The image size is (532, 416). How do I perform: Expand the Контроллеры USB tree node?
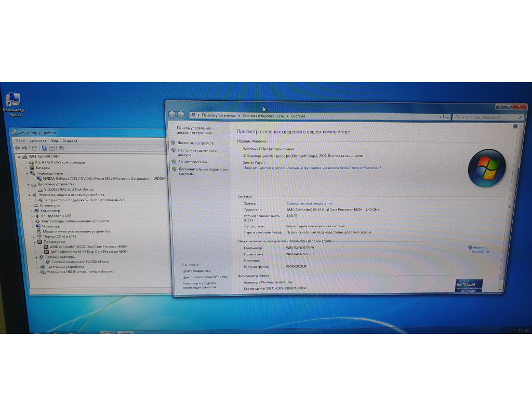click(31, 216)
